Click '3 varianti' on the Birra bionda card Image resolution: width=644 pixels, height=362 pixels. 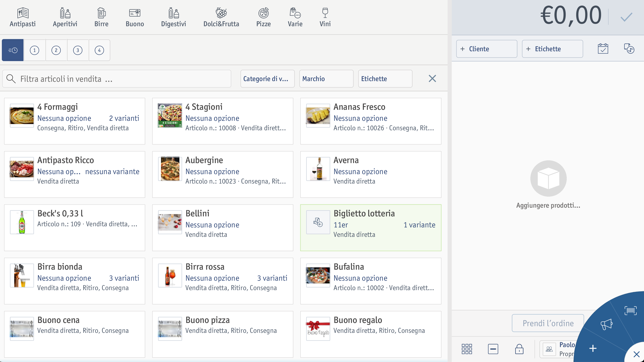click(124, 278)
